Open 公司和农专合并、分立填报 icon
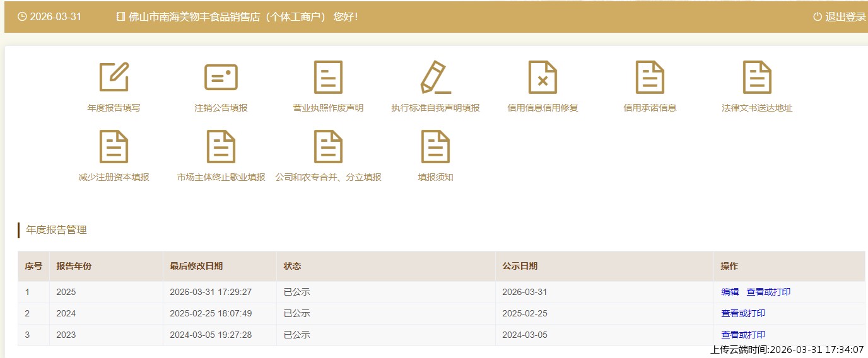868x358 pixels. (x=328, y=146)
